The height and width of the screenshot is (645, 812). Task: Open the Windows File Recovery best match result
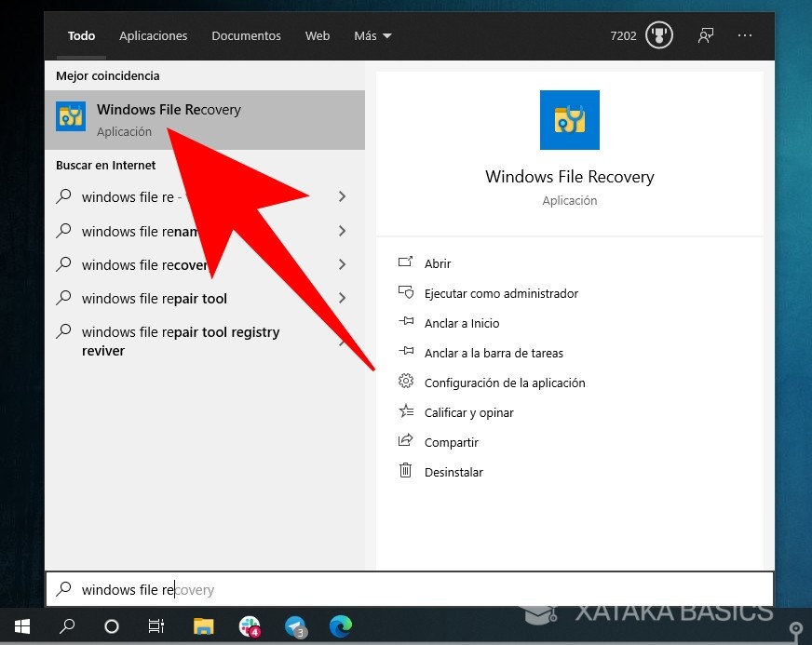coord(205,120)
